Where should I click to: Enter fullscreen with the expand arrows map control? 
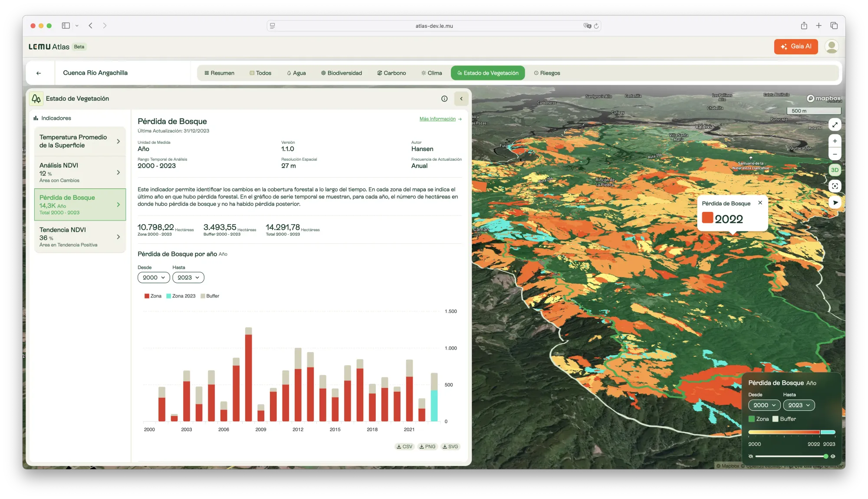click(835, 125)
